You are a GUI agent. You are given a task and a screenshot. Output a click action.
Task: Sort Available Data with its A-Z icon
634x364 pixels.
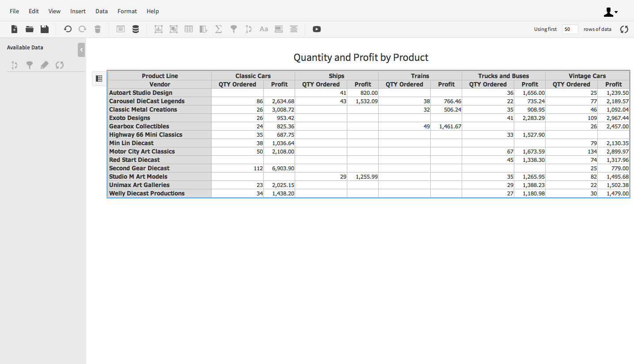pyautogui.click(x=15, y=65)
